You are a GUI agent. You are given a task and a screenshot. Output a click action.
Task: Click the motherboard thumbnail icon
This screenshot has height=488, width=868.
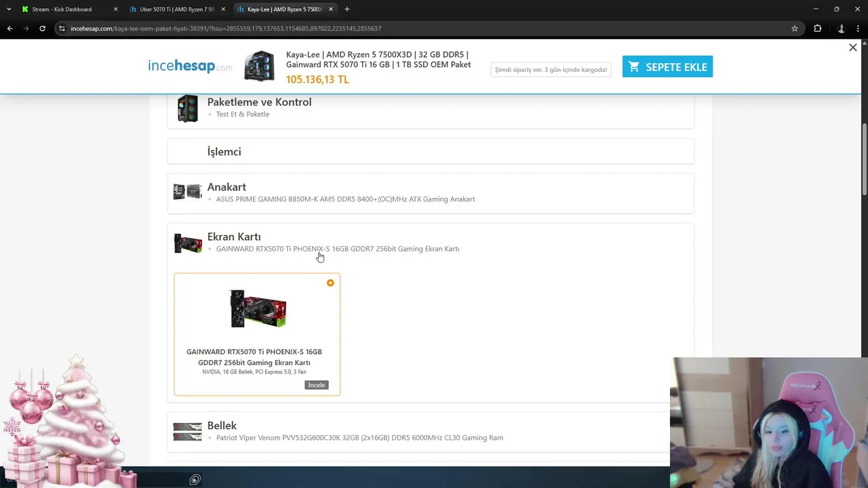[x=188, y=192]
